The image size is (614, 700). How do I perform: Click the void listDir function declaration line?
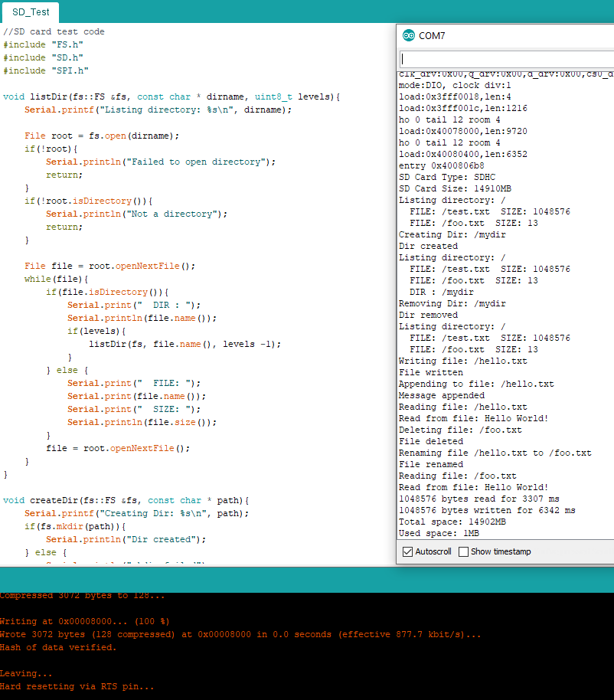(x=171, y=96)
